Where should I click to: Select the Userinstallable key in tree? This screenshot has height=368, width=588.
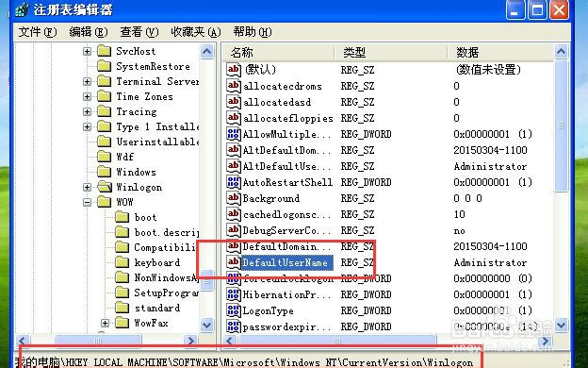(157, 142)
